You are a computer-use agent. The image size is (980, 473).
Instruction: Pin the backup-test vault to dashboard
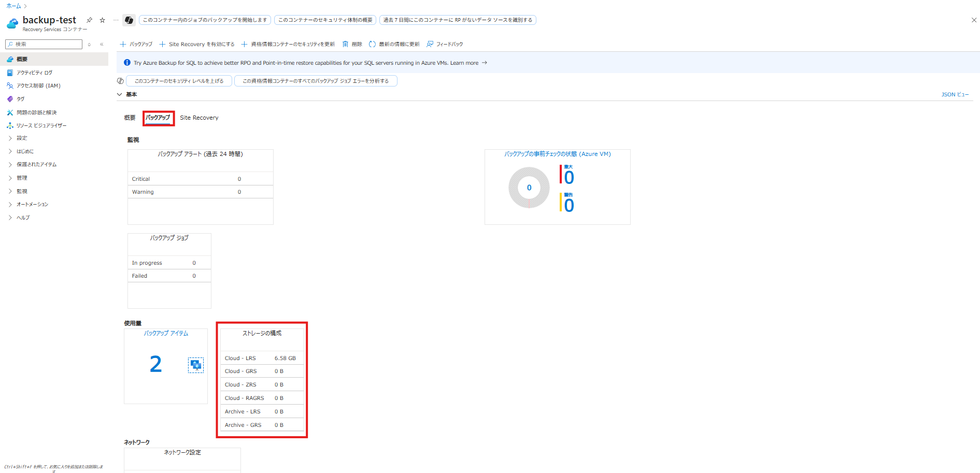(89, 20)
